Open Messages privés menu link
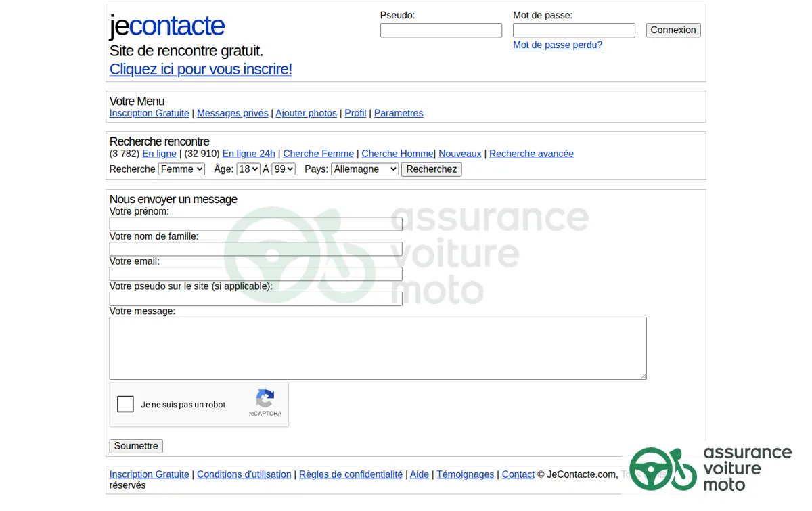812x511 pixels. point(233,113)
